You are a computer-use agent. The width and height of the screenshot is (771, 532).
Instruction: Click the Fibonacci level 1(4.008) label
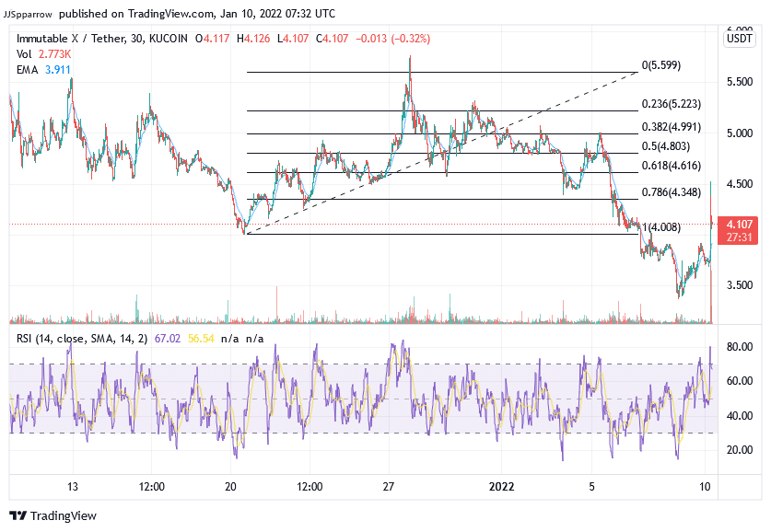click(x=661, y=227)
